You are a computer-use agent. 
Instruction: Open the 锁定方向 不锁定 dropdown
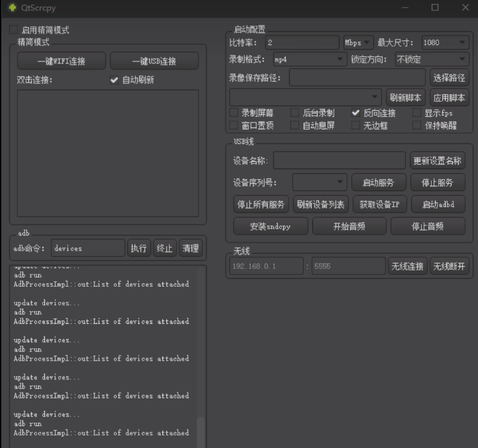432,59
